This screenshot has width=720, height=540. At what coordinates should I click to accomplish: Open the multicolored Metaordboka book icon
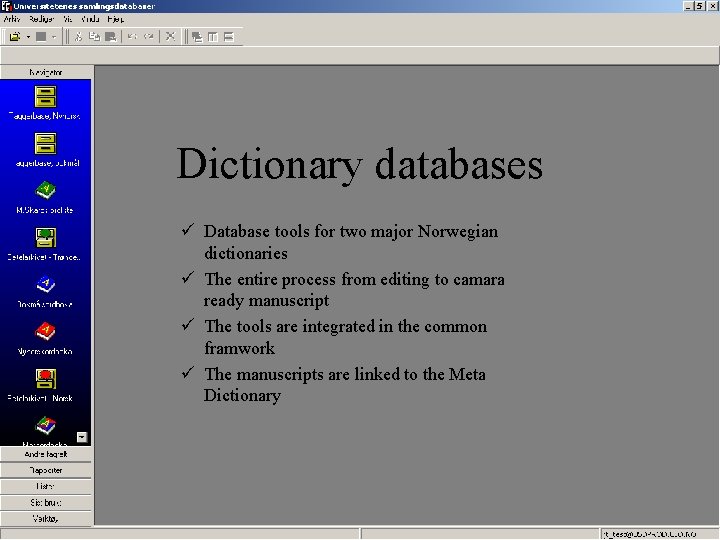pyautogui.click(x=45, y=425)
